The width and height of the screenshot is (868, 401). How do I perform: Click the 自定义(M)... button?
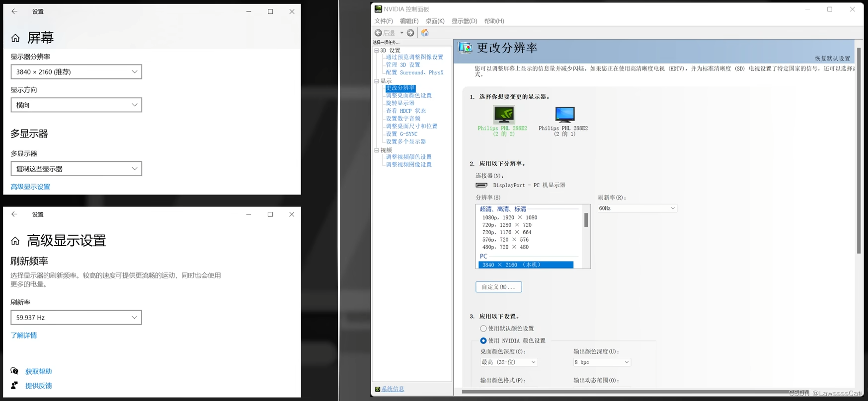coord(498,287)
